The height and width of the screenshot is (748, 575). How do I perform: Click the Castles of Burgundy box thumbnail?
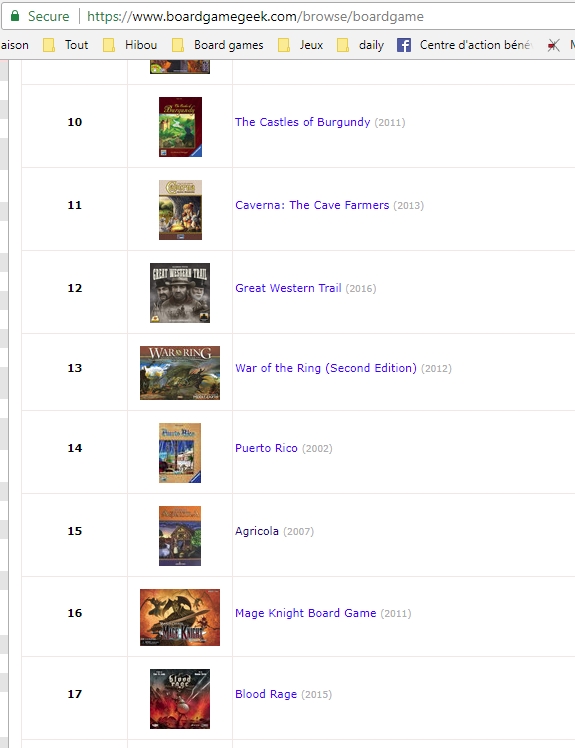[180, 127]
